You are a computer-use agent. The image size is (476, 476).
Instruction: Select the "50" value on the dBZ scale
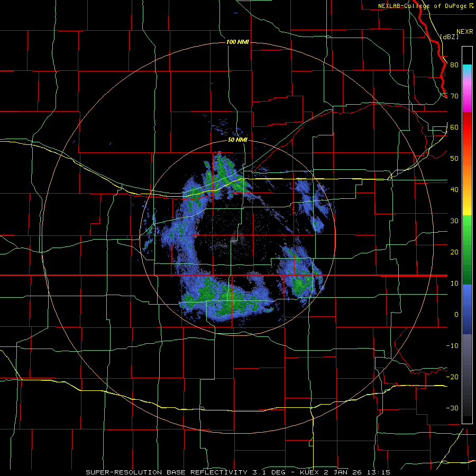454,159
